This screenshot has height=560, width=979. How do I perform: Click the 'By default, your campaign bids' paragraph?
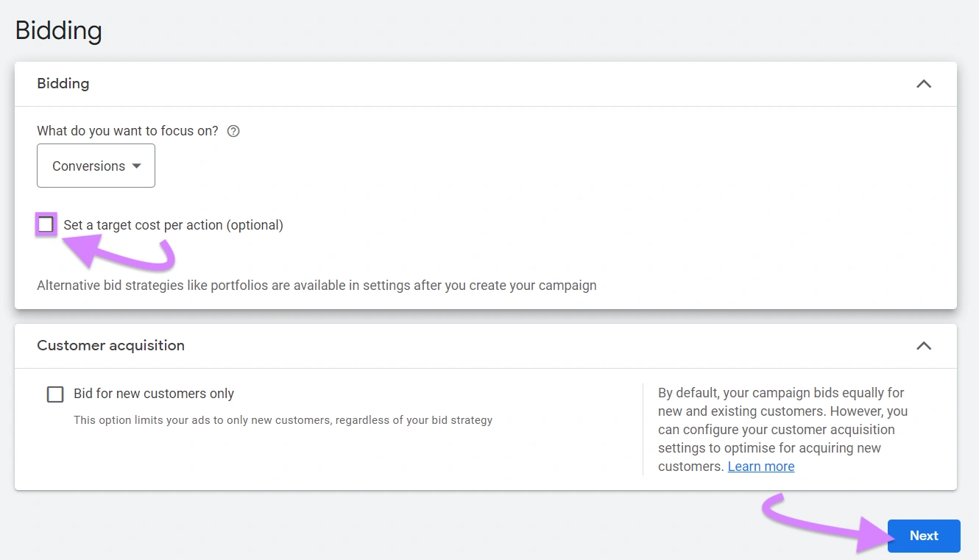click(783, 430)
